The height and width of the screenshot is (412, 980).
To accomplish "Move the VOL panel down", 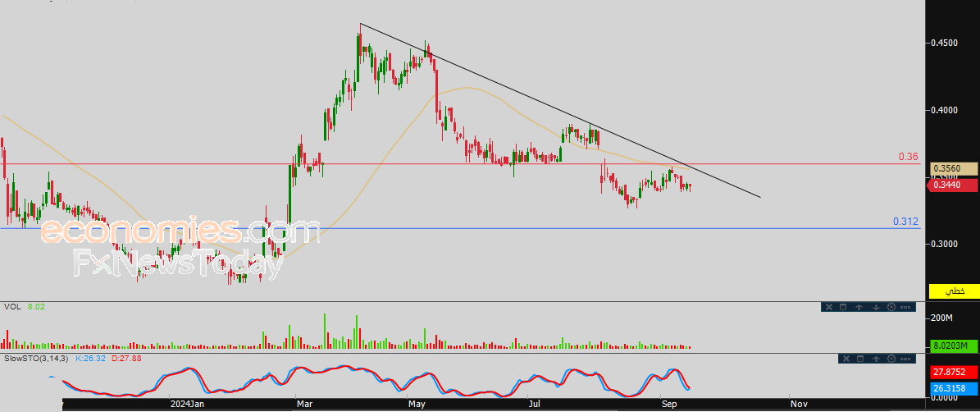I will coord(875,307).
